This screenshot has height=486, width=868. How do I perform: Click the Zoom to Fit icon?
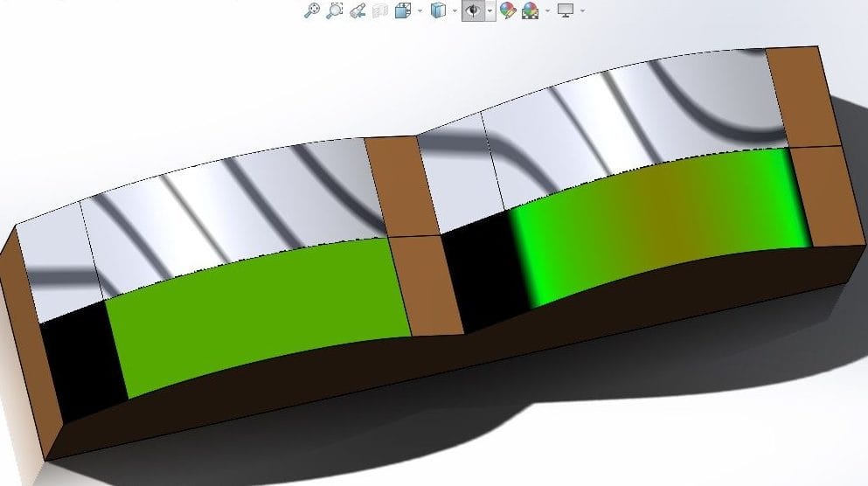[311, 10]
